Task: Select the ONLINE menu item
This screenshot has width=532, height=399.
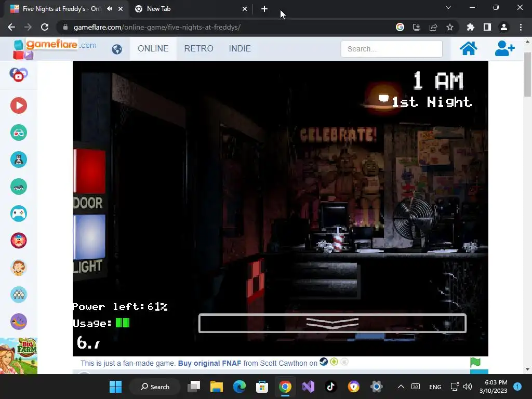Action: [x=153, y=48]
